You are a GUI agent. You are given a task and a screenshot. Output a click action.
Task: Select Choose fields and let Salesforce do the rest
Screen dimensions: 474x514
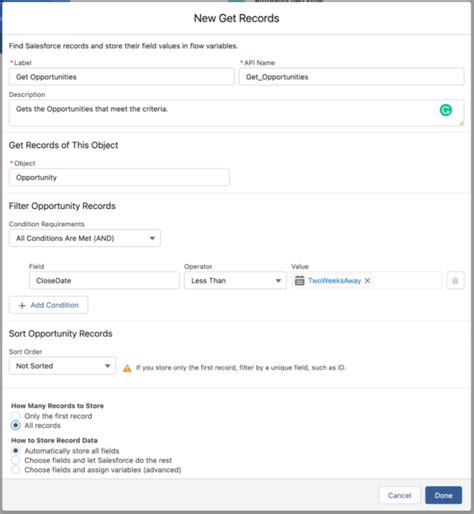[x=16, y=460]
